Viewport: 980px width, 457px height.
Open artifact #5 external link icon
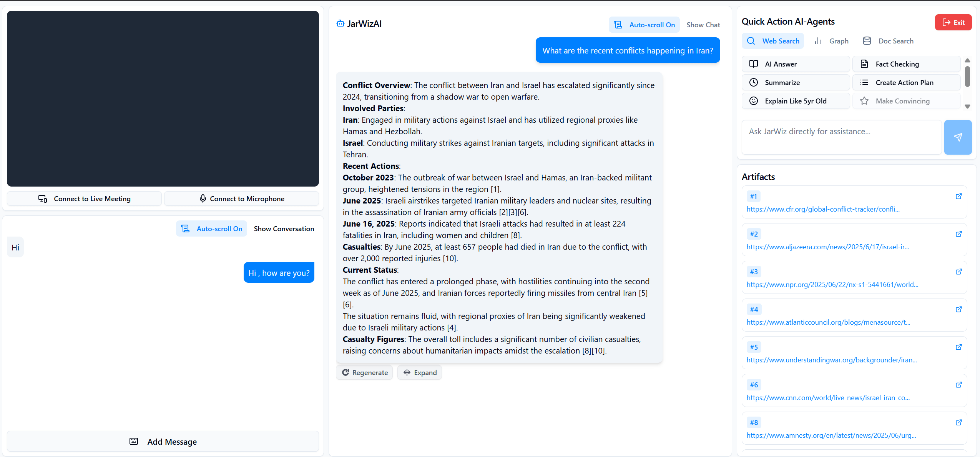click(x=958, y=347)
